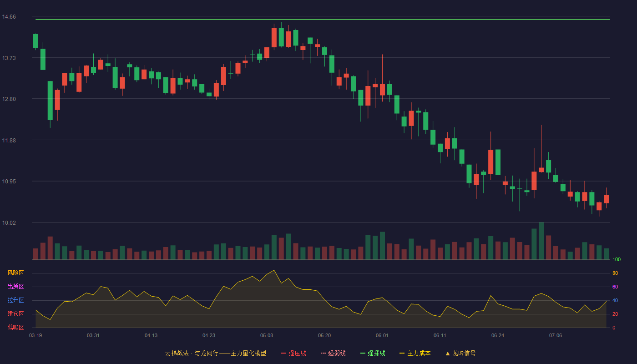
Task: Toggle the 强撑线 legend item
Action: 373,353
